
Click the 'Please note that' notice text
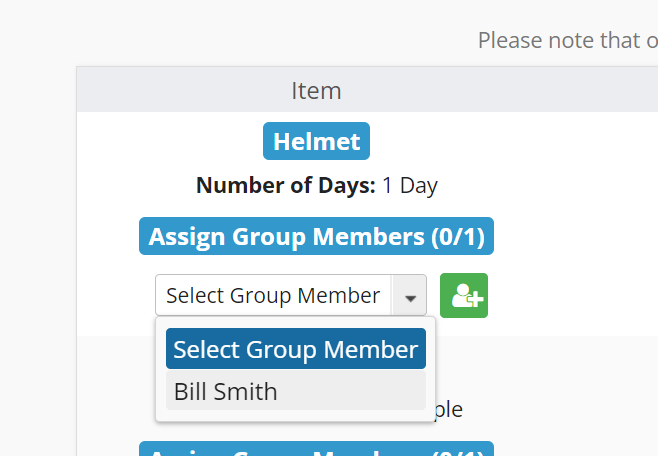(567, 40)
